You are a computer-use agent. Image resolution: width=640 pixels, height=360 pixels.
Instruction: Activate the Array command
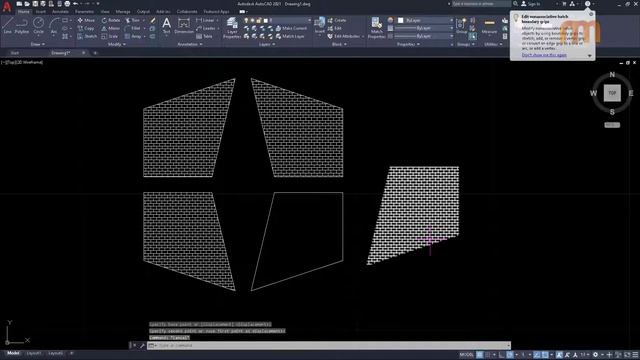(133, 36)
